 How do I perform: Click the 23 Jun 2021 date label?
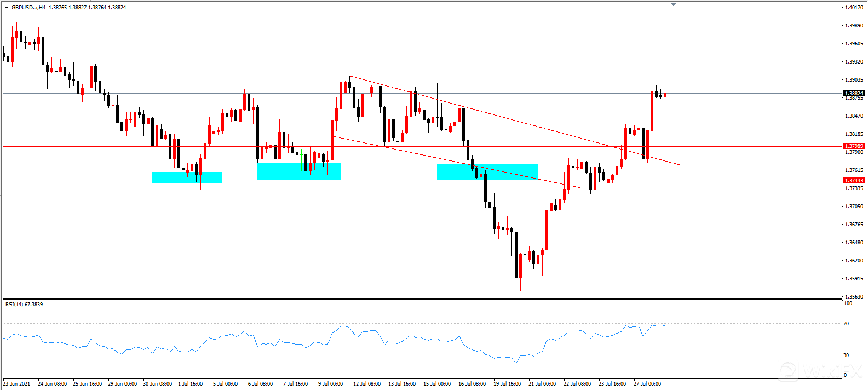16,384
